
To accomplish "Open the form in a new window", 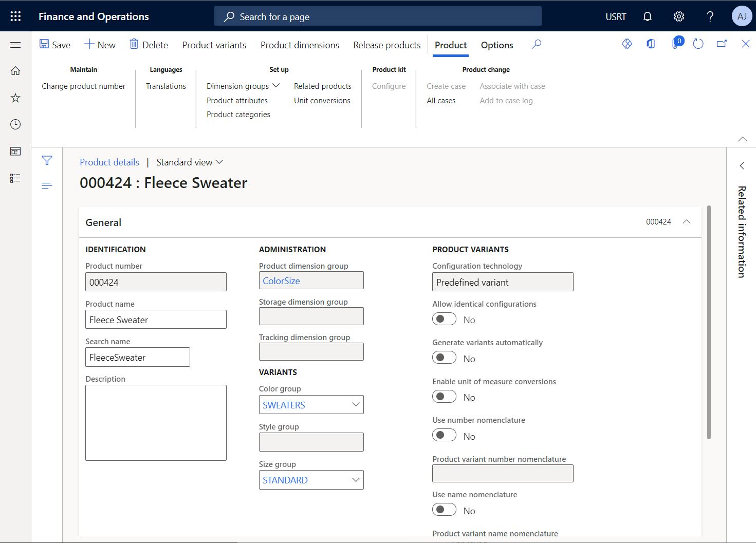I will pos(722,44).
